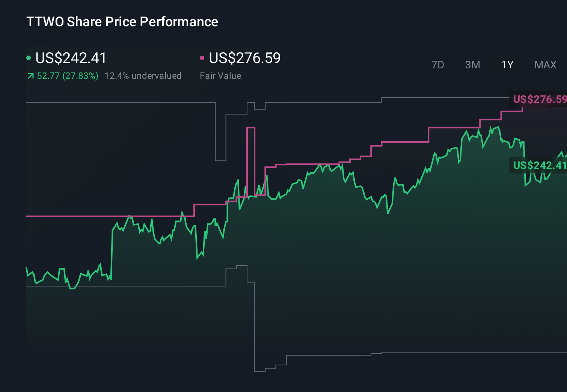Click the pink Fair Value legend dot
The width and height of the screenshot is (567, 392).
(202, 57)
